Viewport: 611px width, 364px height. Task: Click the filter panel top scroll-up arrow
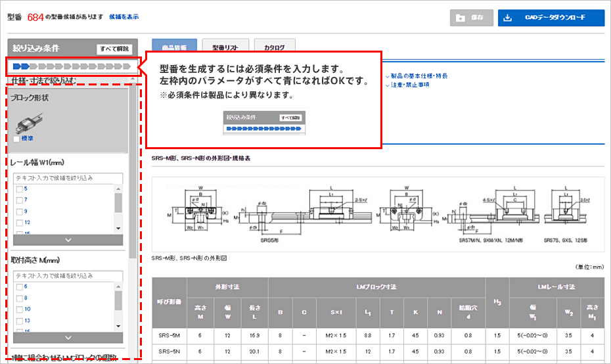133,79
